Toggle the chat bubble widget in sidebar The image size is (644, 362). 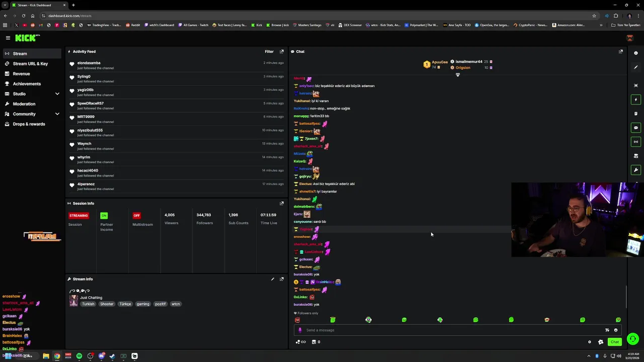(636, 128)
